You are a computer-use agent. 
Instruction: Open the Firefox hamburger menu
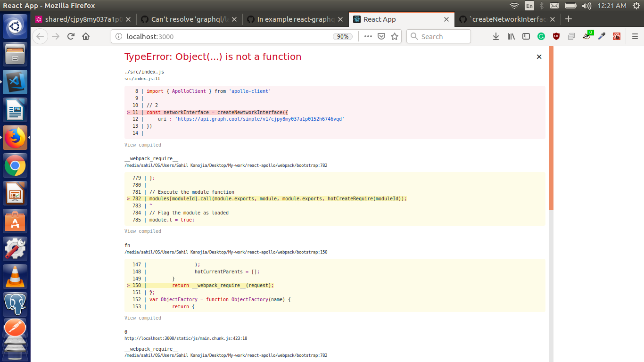click(635, 36)
